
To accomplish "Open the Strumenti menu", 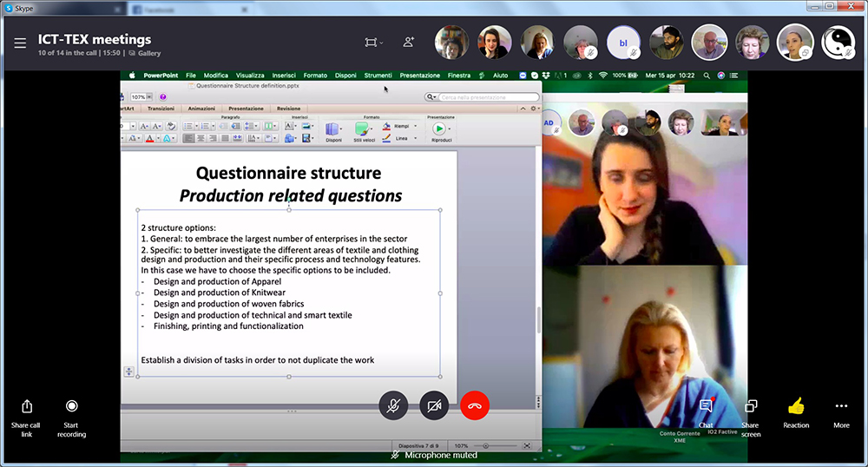I will point(378,76).
